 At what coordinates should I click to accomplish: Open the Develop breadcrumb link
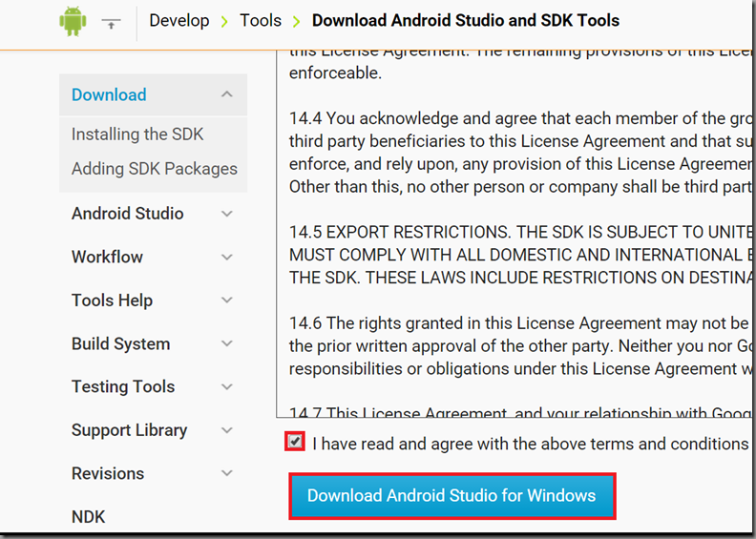click(179, 21)
